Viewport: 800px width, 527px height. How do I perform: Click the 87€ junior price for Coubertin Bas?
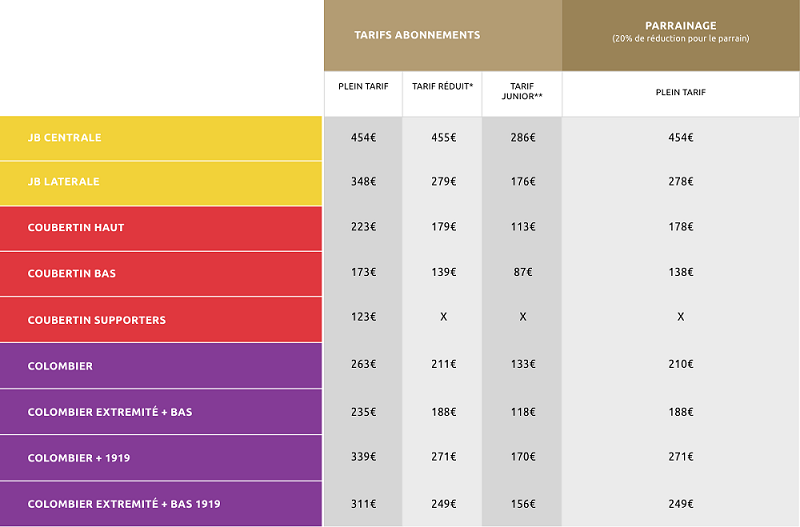[x=522, y=273]
